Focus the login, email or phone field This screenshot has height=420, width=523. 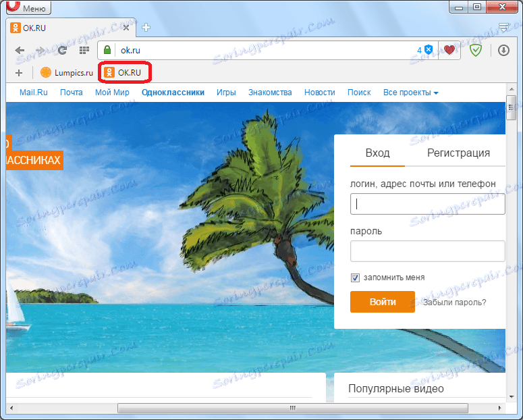(x=428, y=204)
